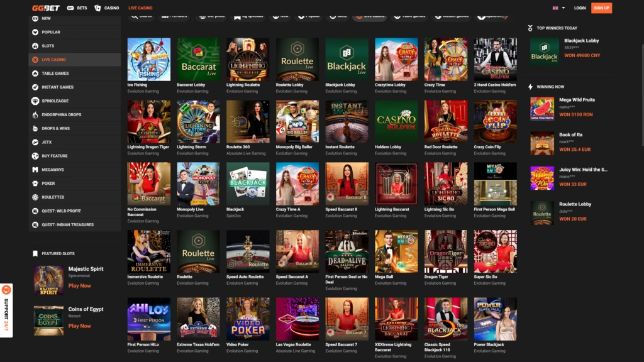Screen dimensions: 644x362
Task: Launch the Dragon Tiger thumbnail
Action: click(x=446, y=251)
